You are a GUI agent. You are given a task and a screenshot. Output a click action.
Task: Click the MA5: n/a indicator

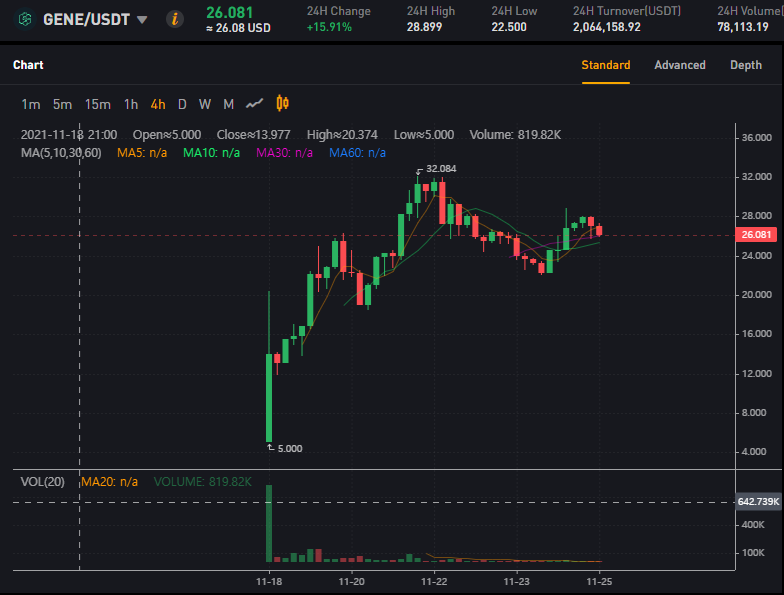point(142,152)
